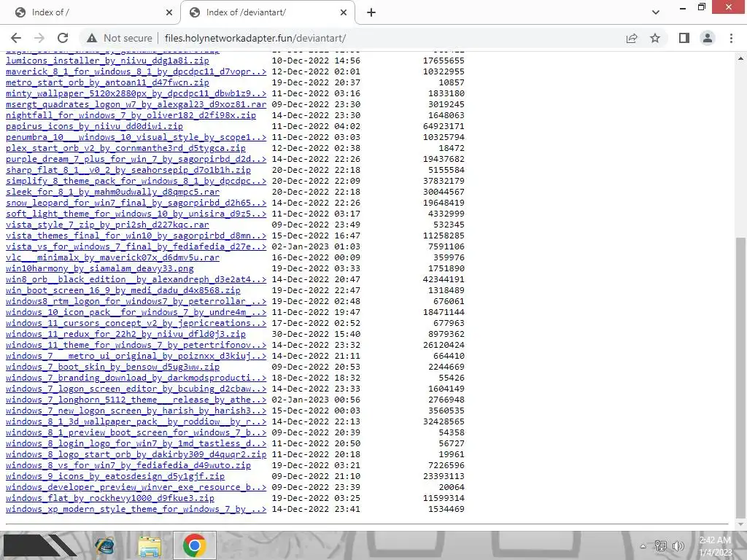Open soft_light_theme_for_windows_10 link
747x560 pixels.
coord(136,214)
